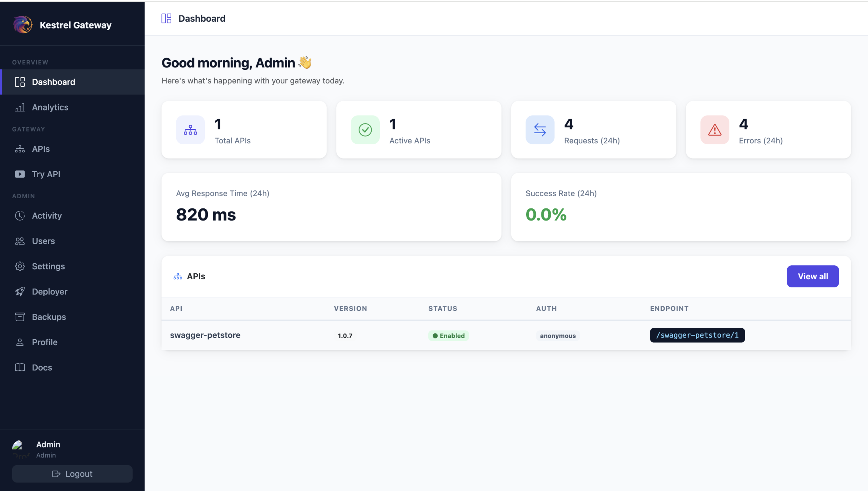Click Avg Response Time (24h) label
This screenshot has width=868, height=491.
tap(222, 193)
